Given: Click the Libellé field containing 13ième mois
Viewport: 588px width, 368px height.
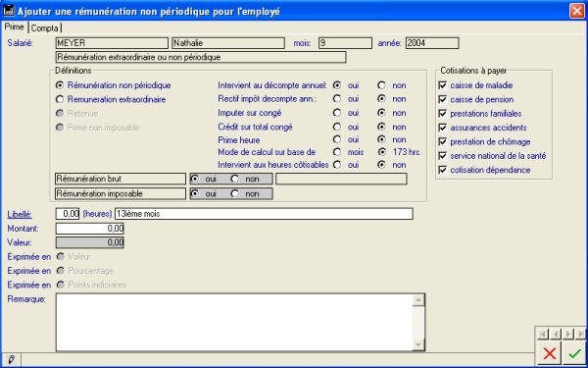Looking at the screenshot, I should coord(264,214).
